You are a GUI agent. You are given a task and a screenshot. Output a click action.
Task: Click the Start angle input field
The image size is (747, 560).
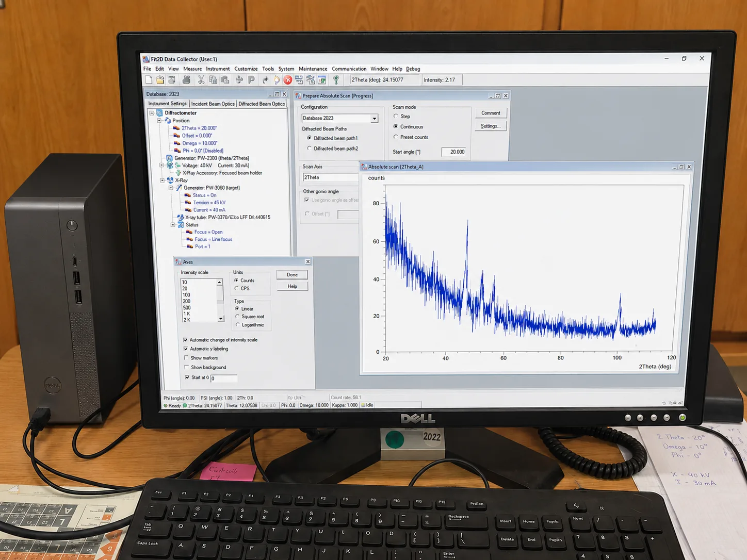pyautogui.click(x=454, y=152)
